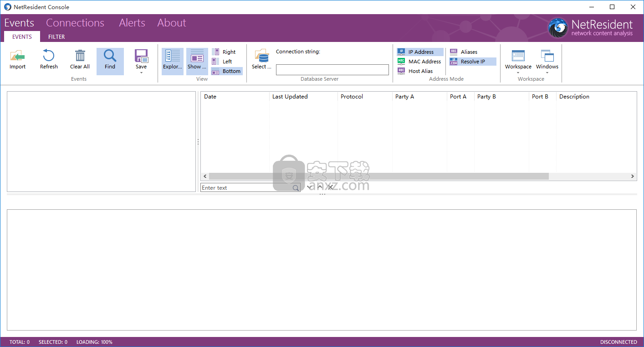
Task: Open the Workspace dropdown
Action: pos(518,62)
